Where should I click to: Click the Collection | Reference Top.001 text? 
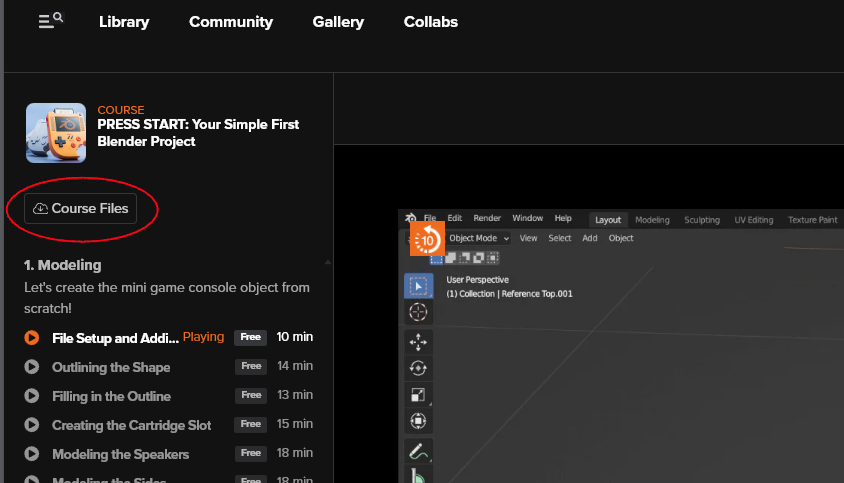tap(509, 294)
